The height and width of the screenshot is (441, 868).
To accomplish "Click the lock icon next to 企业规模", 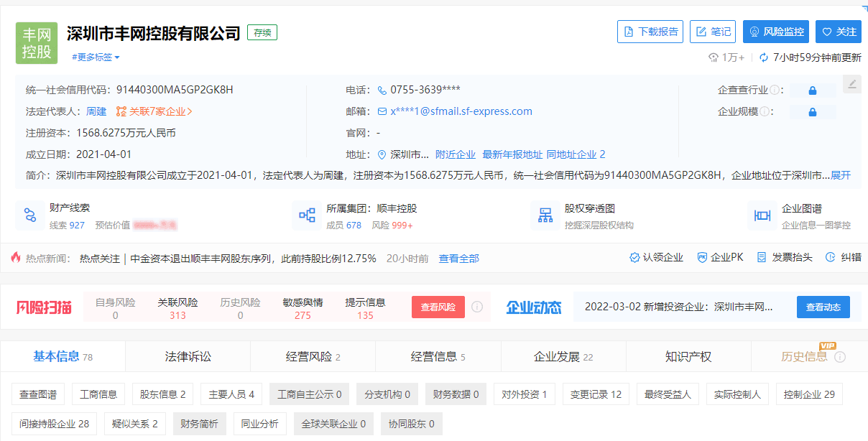I will pyautogui.click(x=813, y=112).
